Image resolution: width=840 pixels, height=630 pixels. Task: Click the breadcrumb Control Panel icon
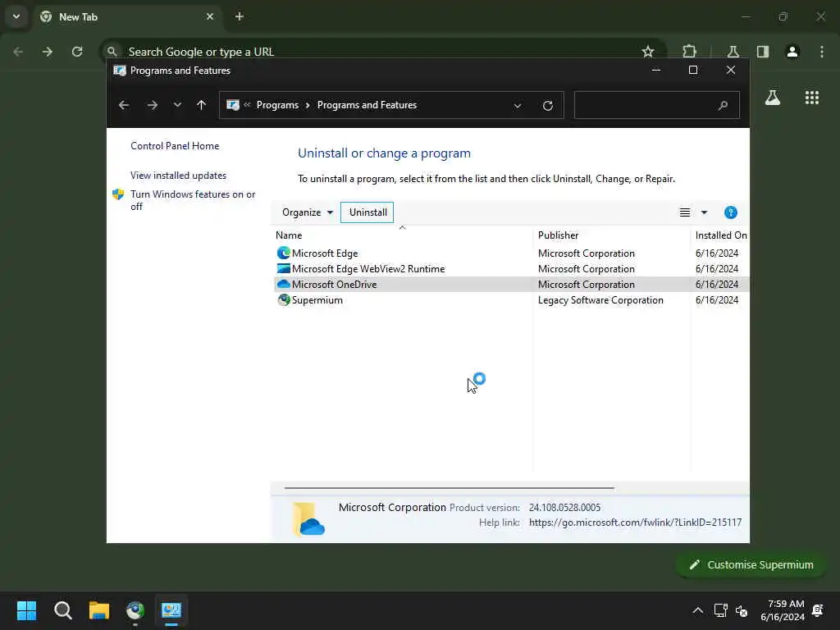click(232, 105)
